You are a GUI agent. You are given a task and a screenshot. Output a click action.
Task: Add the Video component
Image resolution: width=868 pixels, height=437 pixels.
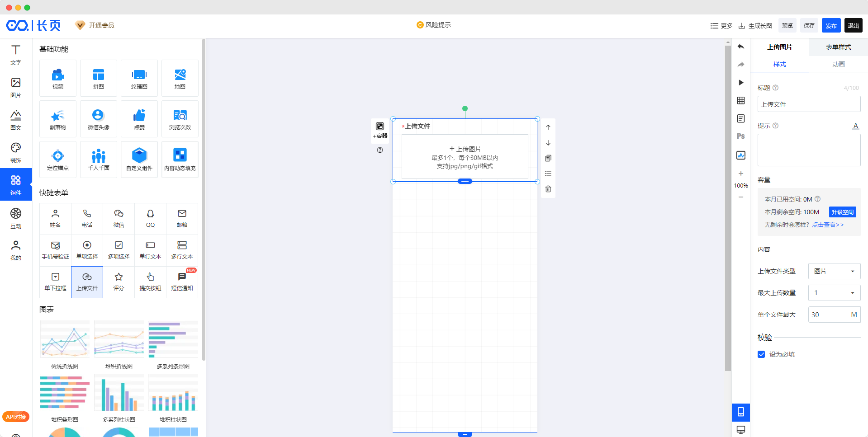tap(58, 78)
